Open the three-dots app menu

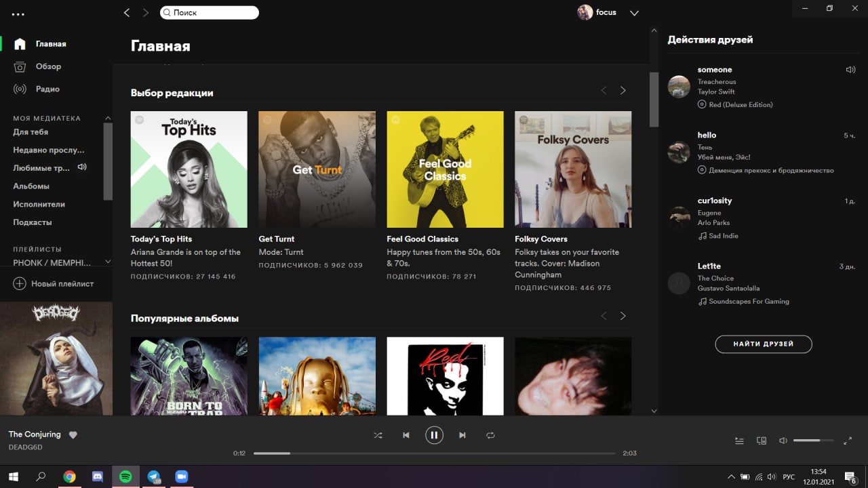(18, 14)
